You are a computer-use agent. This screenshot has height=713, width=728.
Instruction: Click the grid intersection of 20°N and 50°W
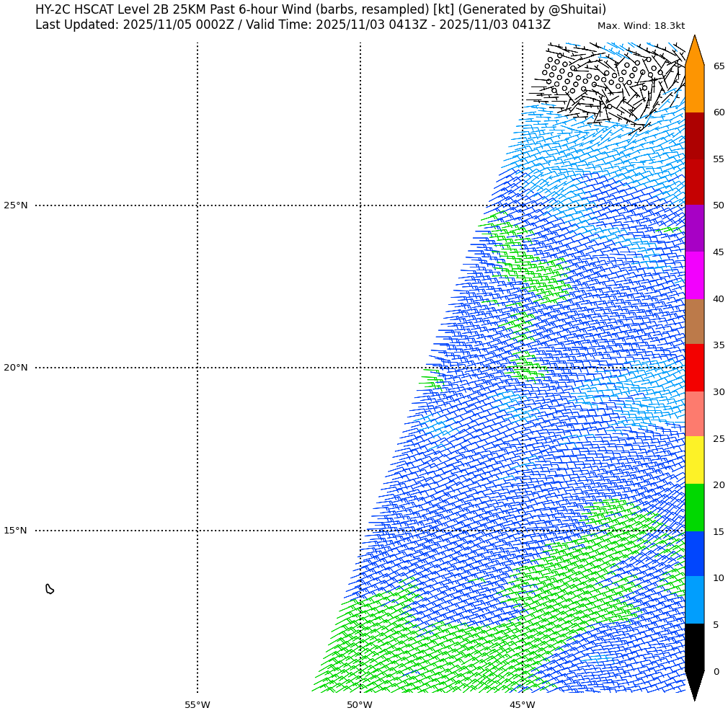(x=360, y=368)
